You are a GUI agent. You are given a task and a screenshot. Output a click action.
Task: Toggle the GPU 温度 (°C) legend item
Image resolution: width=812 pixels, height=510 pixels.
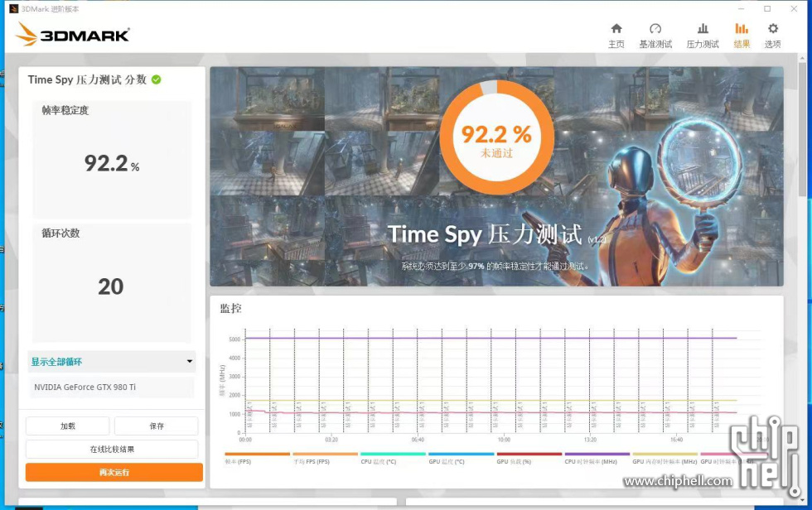click(447, 461)
